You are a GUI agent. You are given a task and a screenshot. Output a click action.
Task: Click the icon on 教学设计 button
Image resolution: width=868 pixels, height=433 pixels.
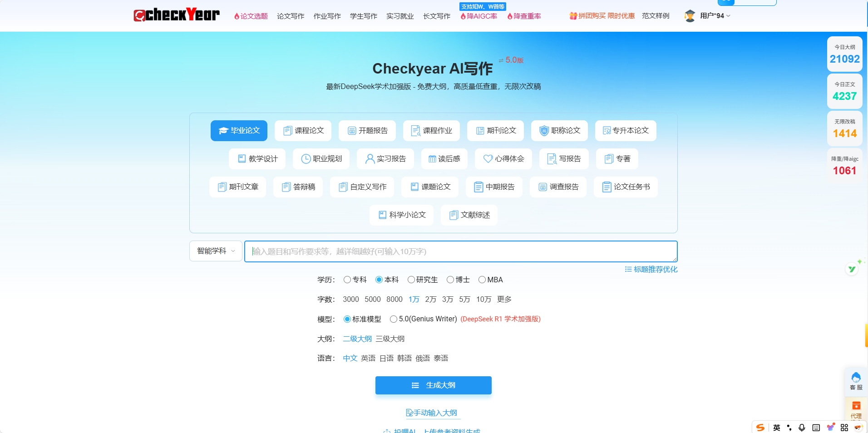pos(242,158)
